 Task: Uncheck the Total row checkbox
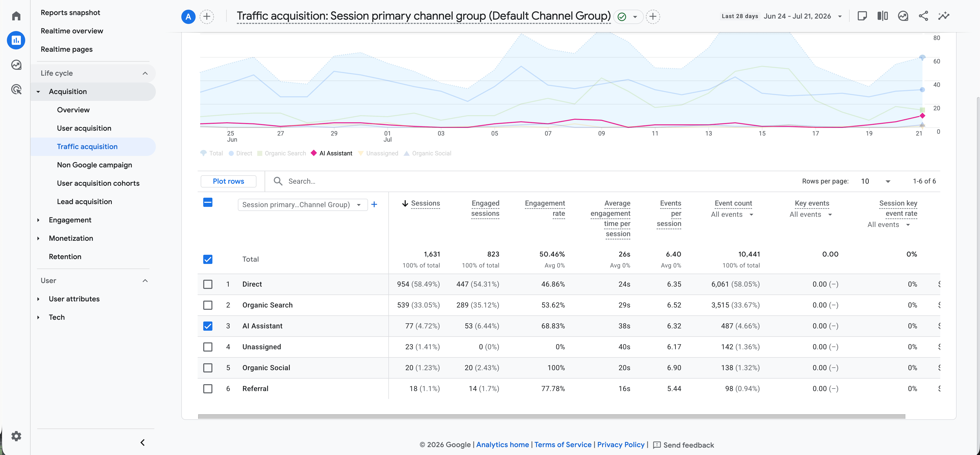click(x=208, y=259)
